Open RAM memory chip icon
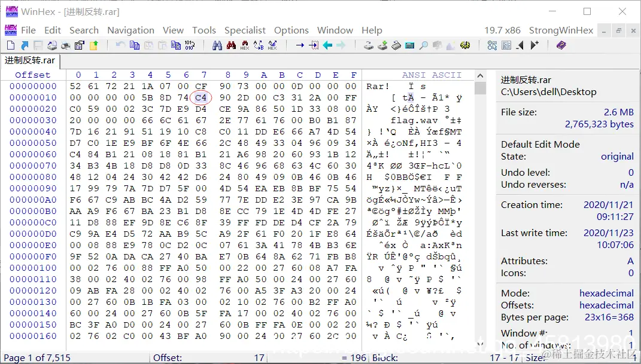 pos(396,45)
